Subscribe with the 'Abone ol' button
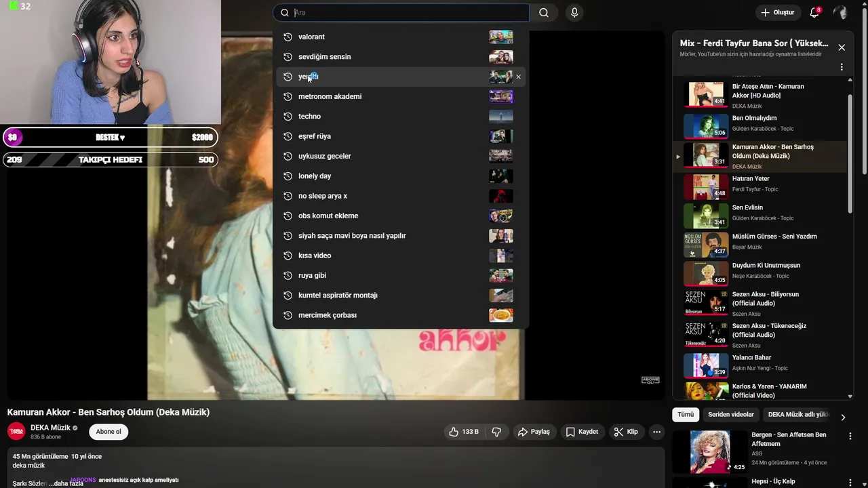868x488 pixels. 108,432
